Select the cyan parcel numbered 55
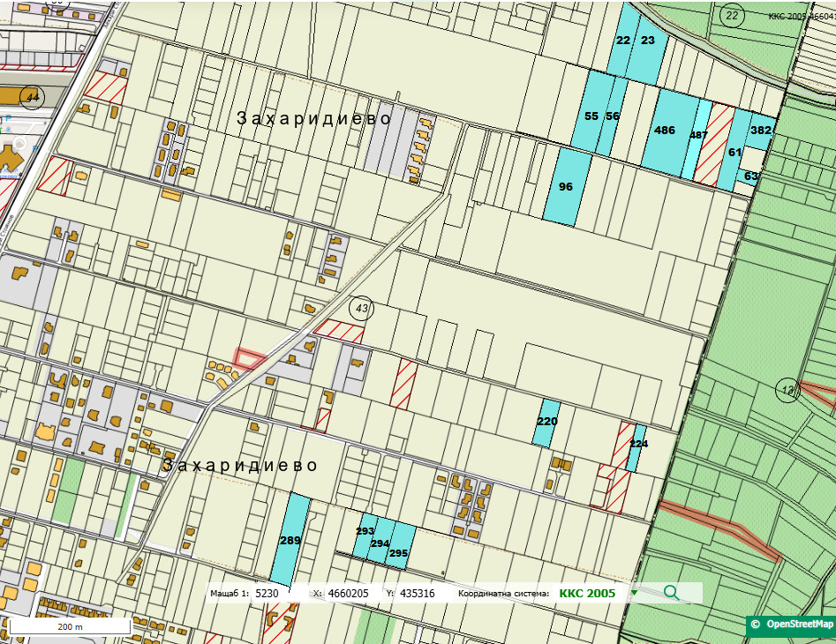Image resolution: width=836 pixels, height=644 pixels. click(x=591, y=115)
